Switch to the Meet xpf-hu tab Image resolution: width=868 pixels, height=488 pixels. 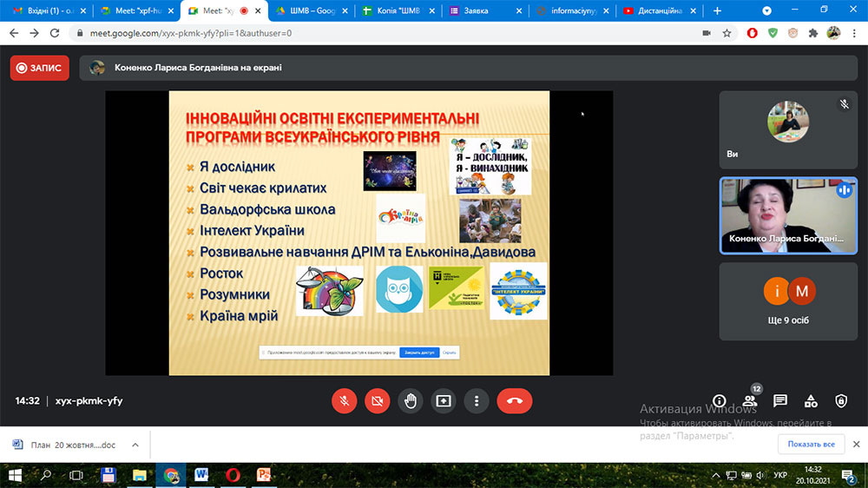(x=137, y=10)
